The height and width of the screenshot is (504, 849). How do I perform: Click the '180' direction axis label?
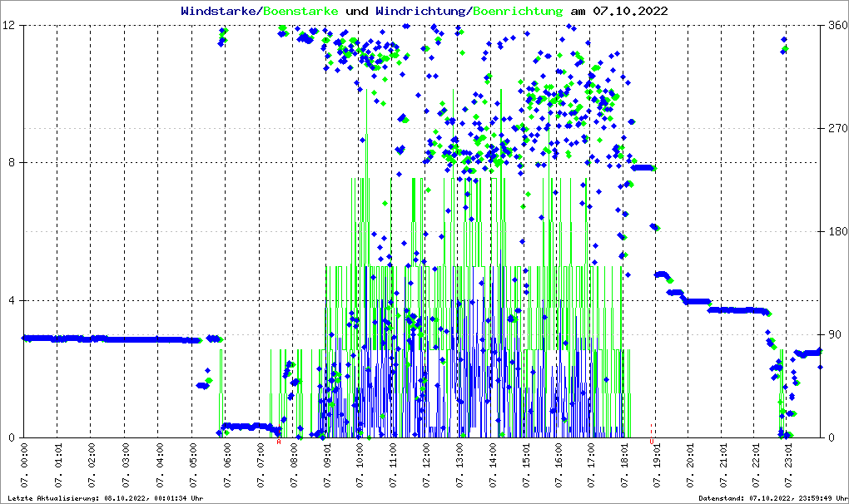click(837, 231)
